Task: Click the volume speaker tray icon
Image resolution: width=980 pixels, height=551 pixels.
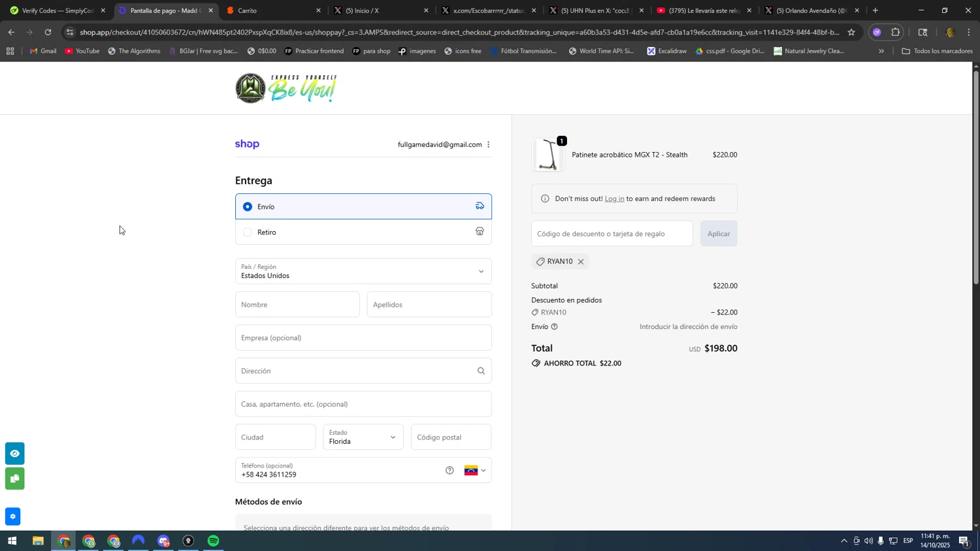Action: [x=868, y=541]
